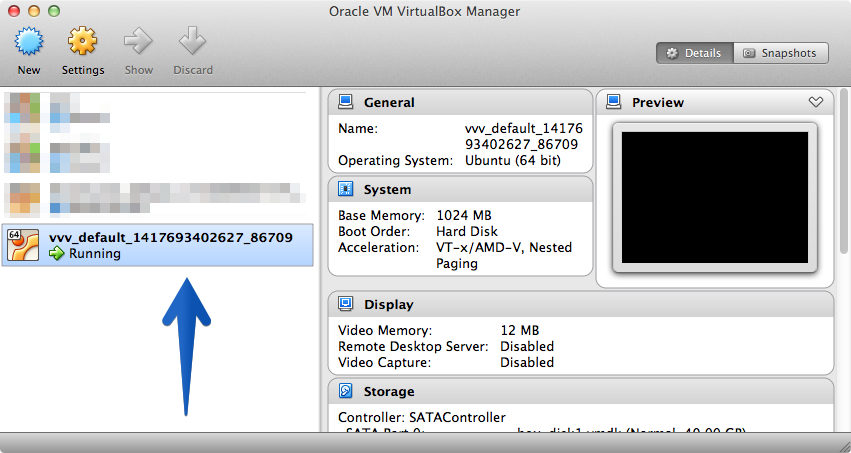Image resolution: width=851 pixels, height=453 pixels.
Task: Click the "VT-x/AMD-V, Nested" acceleration value
Action: 504,247
